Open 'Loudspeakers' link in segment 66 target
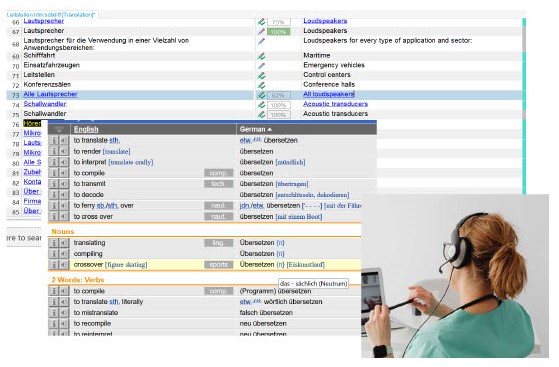This screenshot has width=559, height=367. pos(325,21)
